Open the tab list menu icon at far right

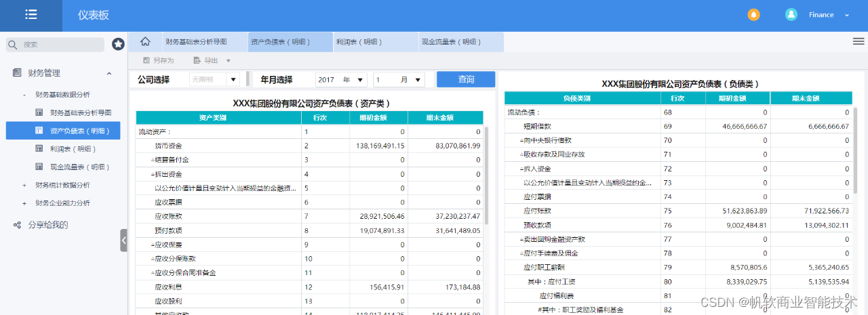[x=858, y=41]
